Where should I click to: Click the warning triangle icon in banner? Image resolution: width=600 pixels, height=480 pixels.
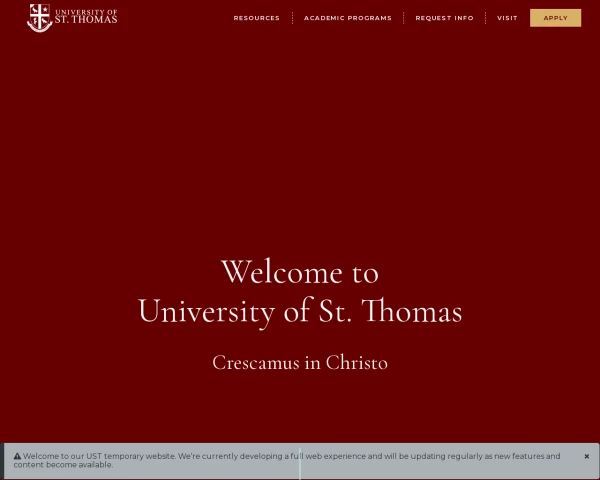(x=17, y=456)
